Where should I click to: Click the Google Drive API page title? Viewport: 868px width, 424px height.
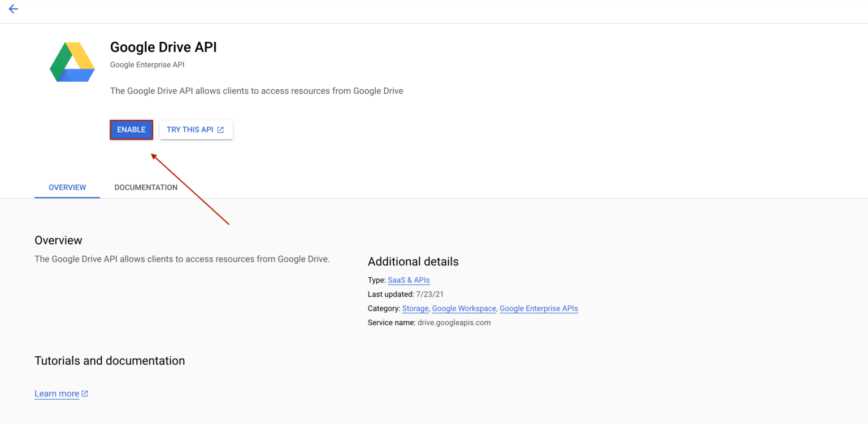(x=163, y=47)
